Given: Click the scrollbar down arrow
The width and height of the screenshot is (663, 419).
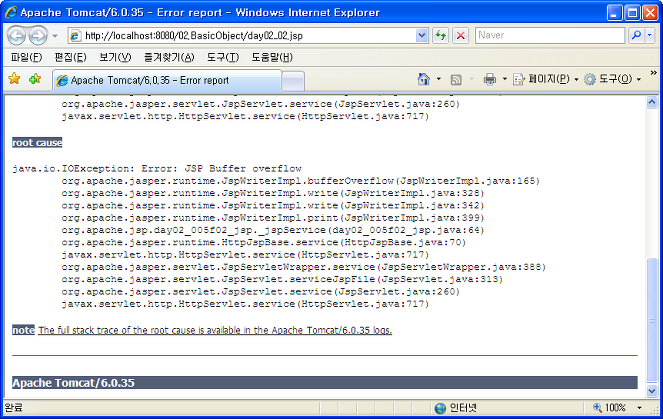Looking at the screenshot, I should [x=652, y=391].
